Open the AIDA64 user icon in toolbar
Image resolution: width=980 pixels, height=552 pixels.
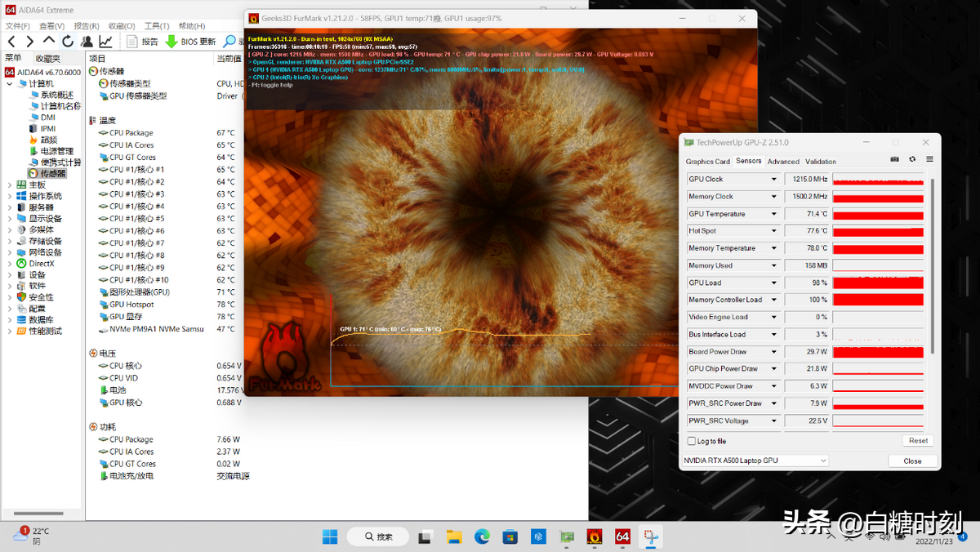tap(86, 41)
